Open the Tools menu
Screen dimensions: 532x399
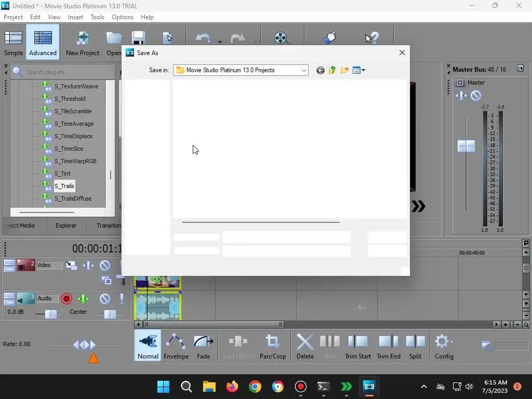97,17
